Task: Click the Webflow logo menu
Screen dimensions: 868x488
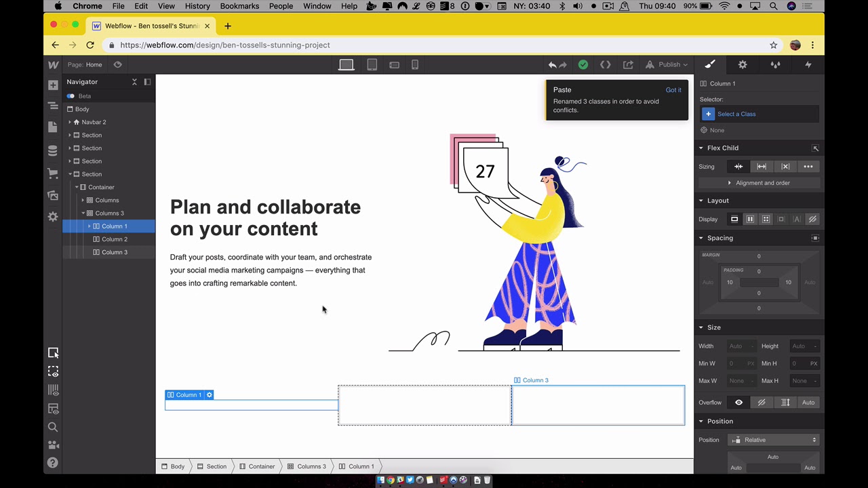Action: coord(53,65)
